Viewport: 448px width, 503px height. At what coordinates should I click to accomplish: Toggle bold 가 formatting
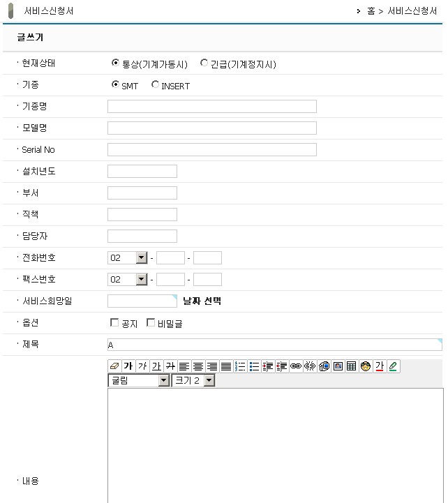(x=128, y=366)
